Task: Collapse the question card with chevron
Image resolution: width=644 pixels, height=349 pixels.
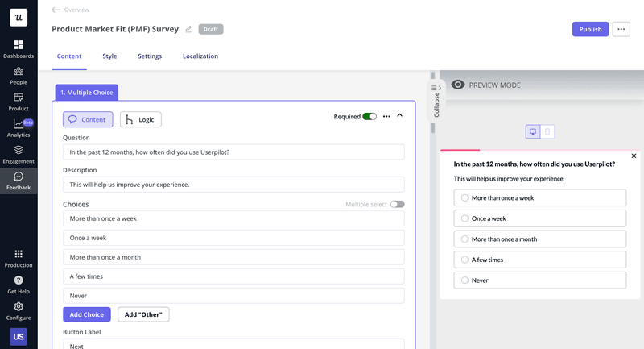Action: (399, 115)
